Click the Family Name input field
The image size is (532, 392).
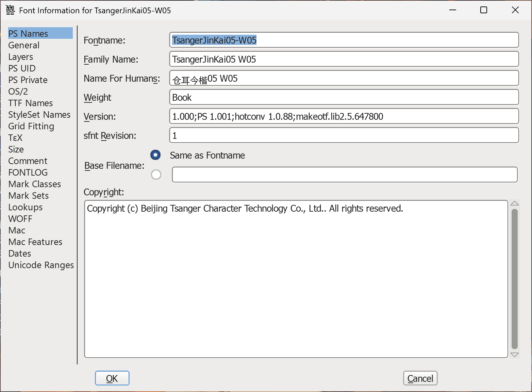(344, 59)
